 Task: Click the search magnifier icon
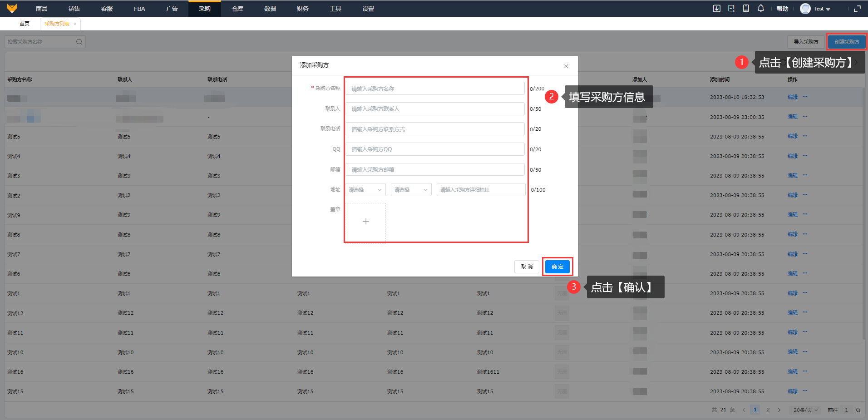tap(79, 42)
